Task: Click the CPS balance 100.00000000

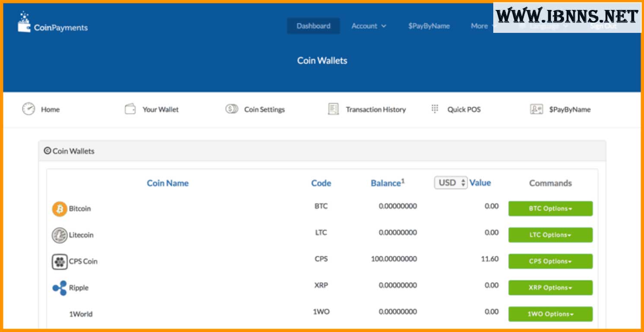Action: [394, 259]
